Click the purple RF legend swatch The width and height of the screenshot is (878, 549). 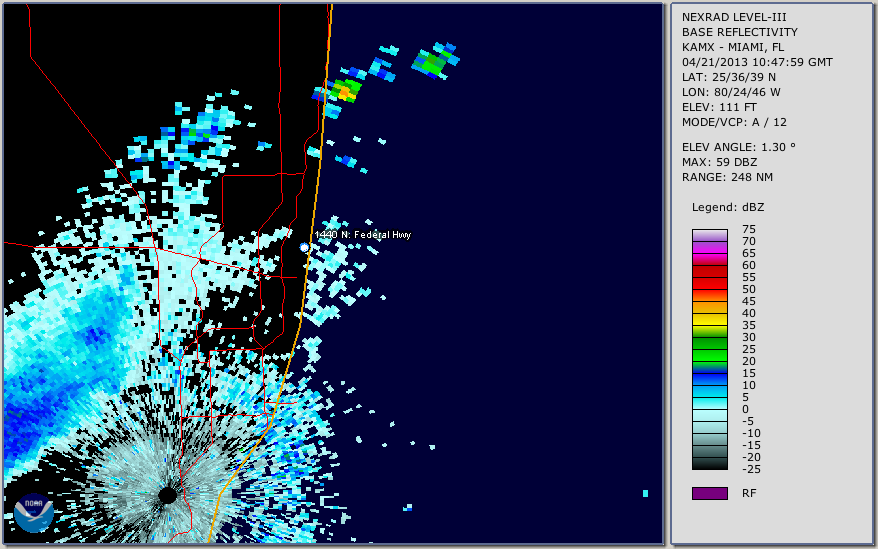(x=709, y=493)
